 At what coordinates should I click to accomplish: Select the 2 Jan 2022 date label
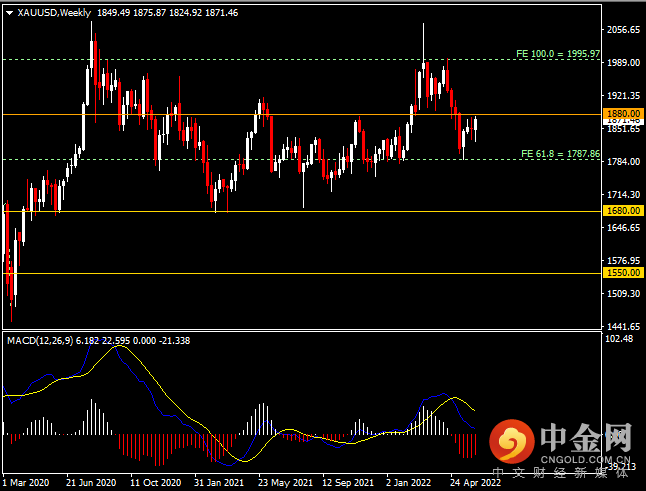(408, 483)
